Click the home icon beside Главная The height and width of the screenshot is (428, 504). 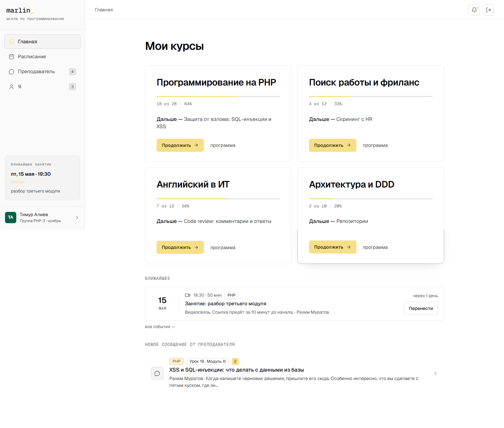pos(11,42)
